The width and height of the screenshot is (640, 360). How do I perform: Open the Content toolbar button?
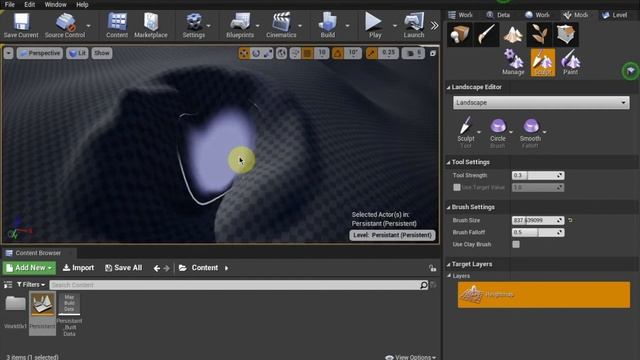click(117, 25)
